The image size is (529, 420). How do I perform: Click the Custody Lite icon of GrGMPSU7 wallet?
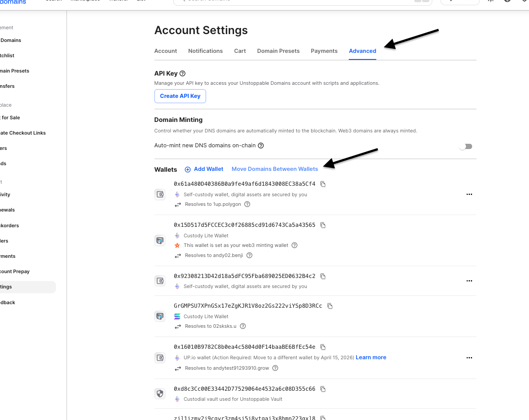pos(160,316)
